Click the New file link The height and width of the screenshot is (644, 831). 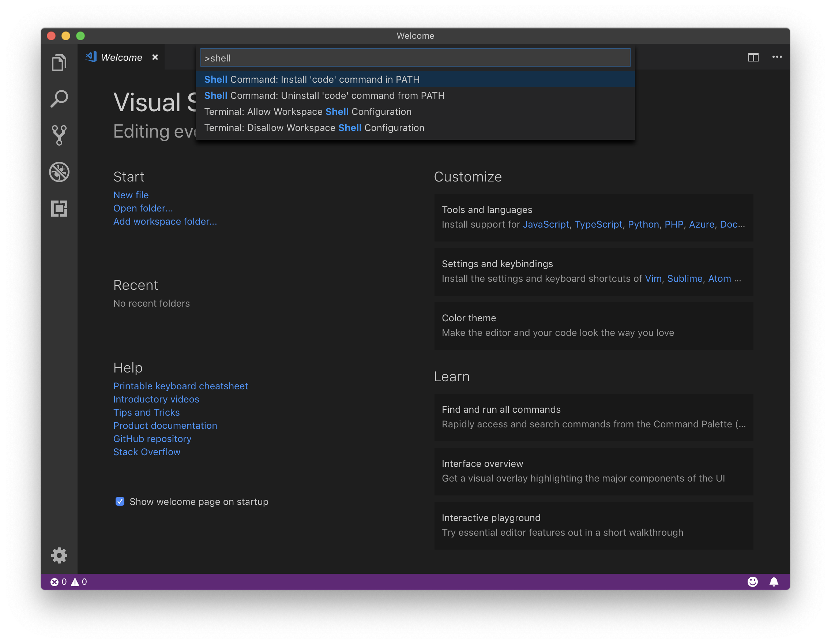[131, 195]
